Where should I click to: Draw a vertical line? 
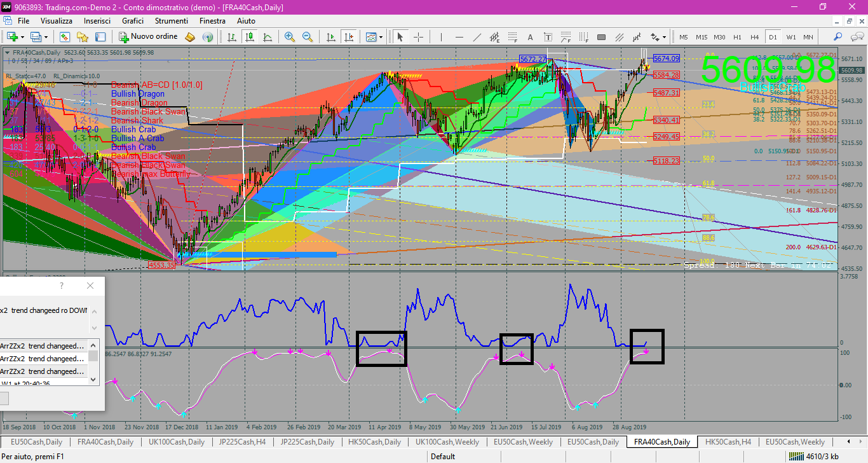coord(441,37)
